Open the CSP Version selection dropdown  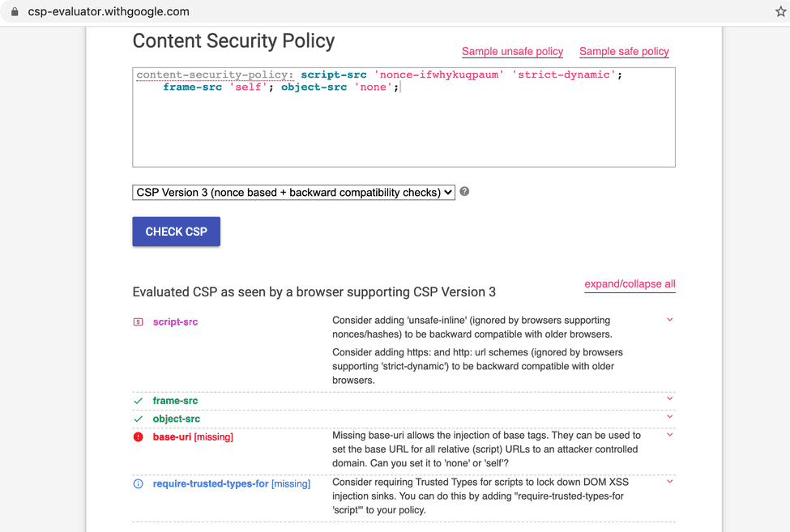point(293,192)
